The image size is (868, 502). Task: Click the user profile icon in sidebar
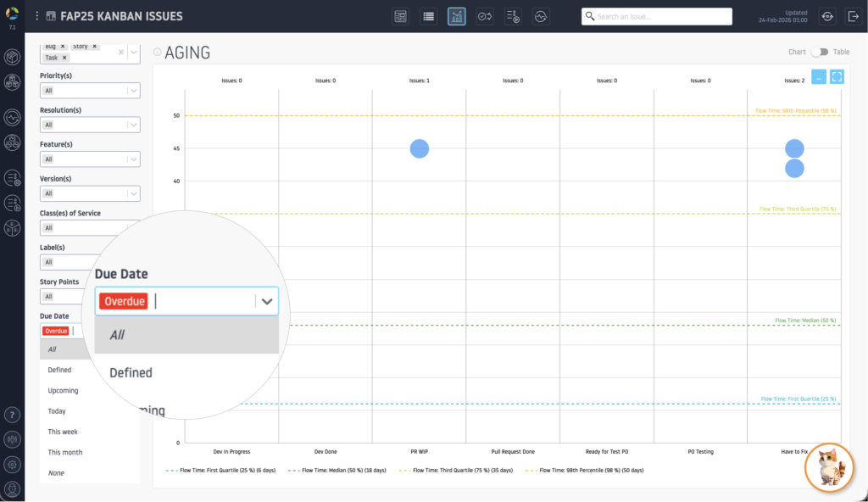[x=13, y=488]
